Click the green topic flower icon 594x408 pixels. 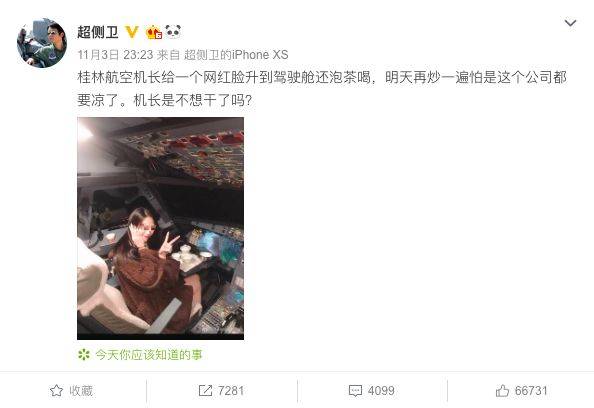[x=84, y=355]
